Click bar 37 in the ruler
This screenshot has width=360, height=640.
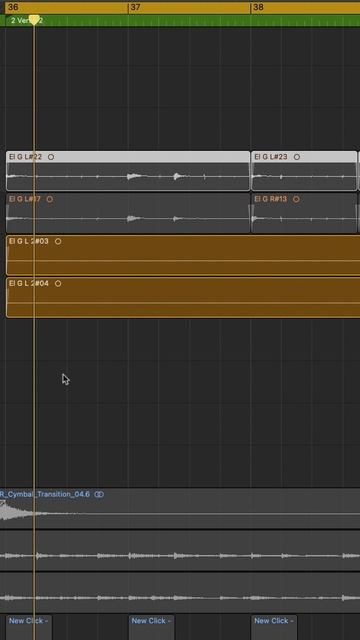click(136, 7)
